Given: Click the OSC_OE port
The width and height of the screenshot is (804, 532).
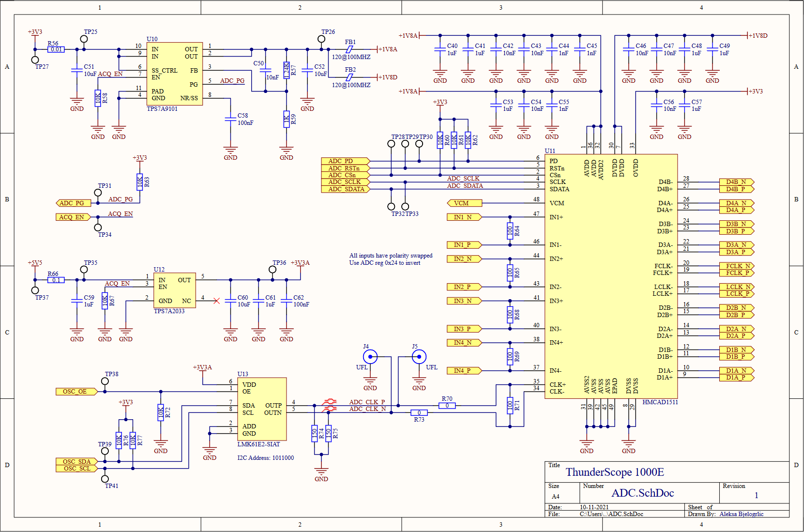Looking at the screenshot, I should pos(77,392).
